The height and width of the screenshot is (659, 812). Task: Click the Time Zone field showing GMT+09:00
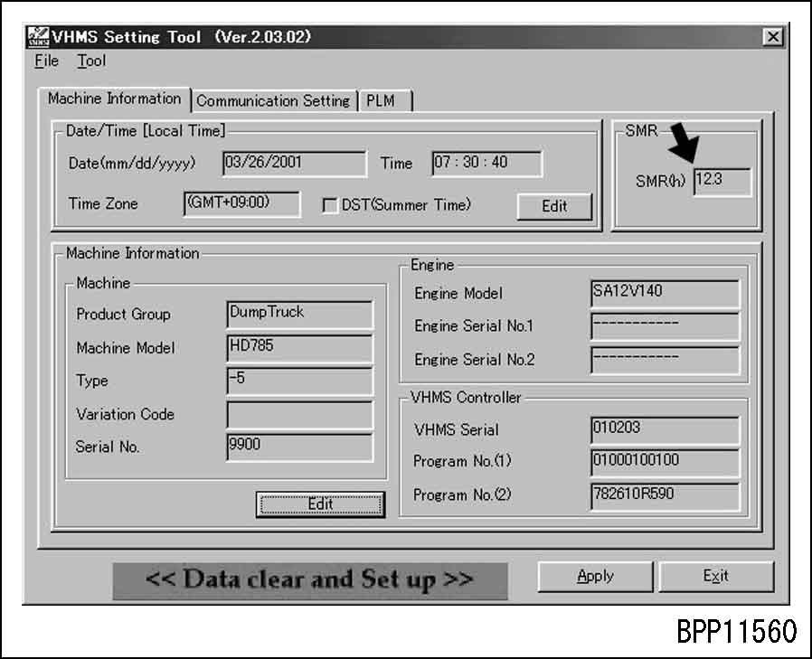click(x=241, y=204)
